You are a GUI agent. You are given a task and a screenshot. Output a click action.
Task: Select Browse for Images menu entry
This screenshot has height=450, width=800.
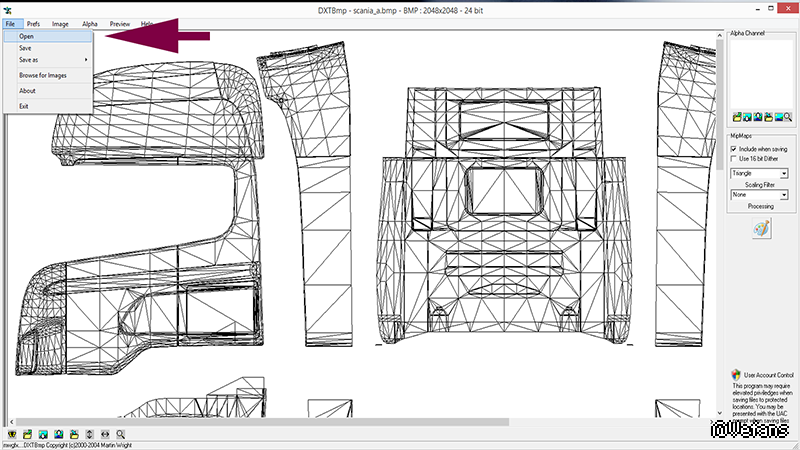(43, 75)
